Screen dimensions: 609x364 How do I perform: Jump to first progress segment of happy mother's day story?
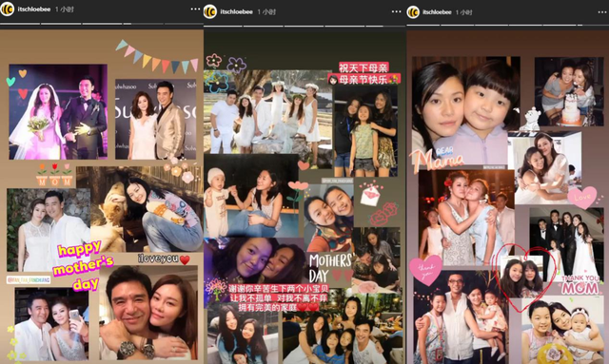point(20,24)
